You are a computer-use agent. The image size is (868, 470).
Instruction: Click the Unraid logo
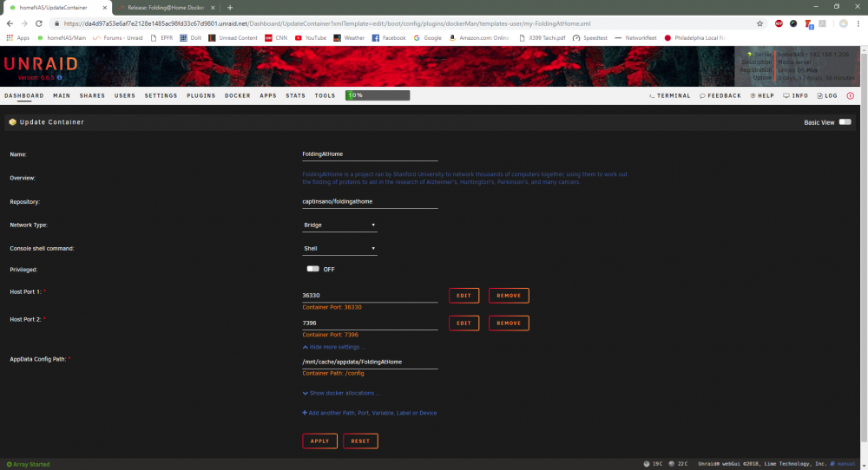coord(41,64)
